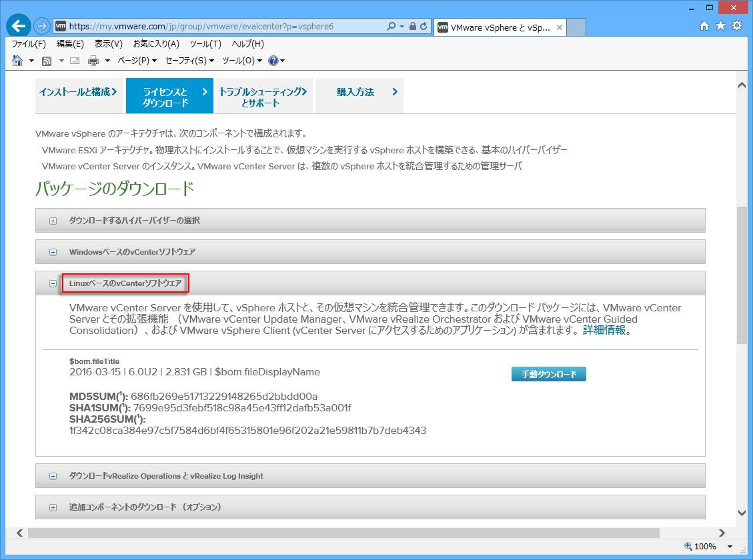The width and height of the screenshot is (753, 560).
Task: Click the $bom.fileTitle label
Action: [94, 361]
